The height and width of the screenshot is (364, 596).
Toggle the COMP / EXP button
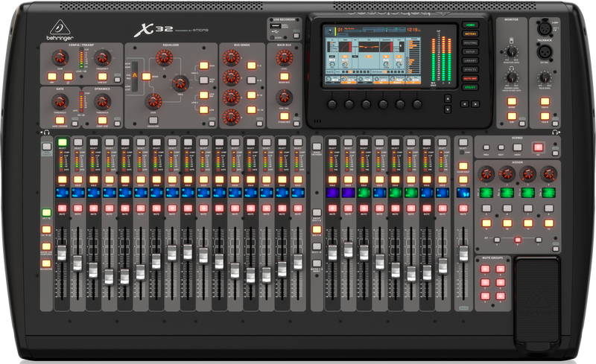pyautogui.click(x=103, y=121)
